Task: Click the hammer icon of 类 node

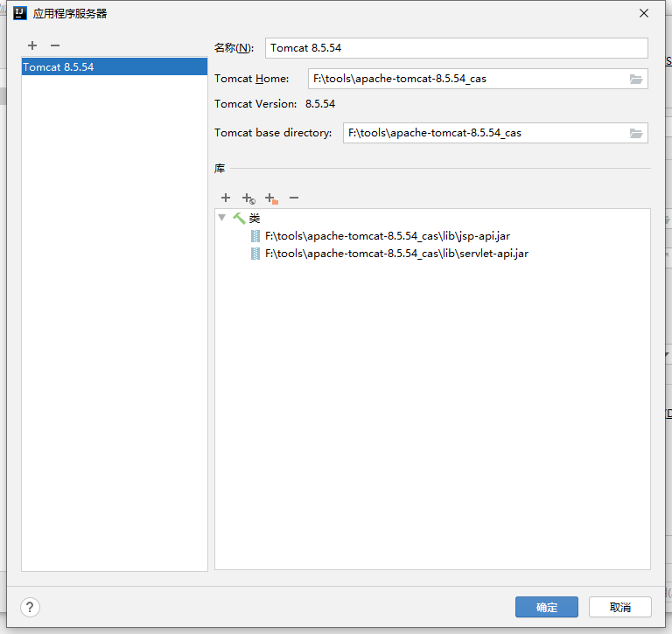Action: pos(239,218)
